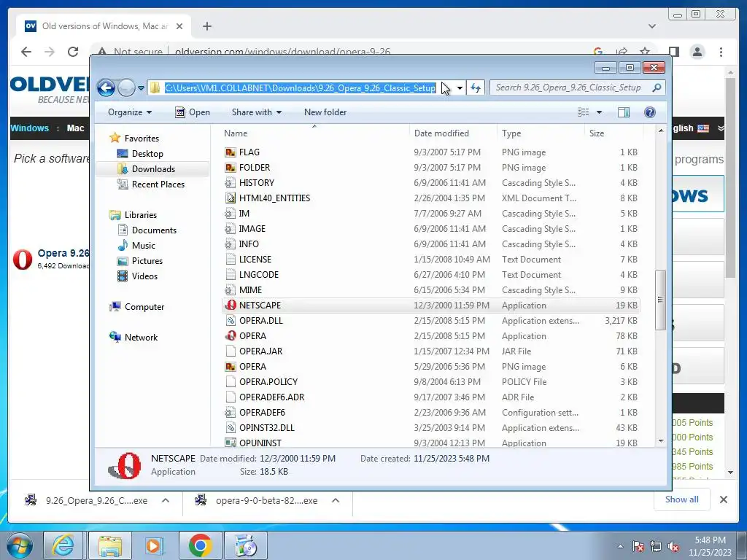The width and height of the screenshot is (747, 560).
Task: Select the OPERA.DLL file icon
Action: (230, 321)
